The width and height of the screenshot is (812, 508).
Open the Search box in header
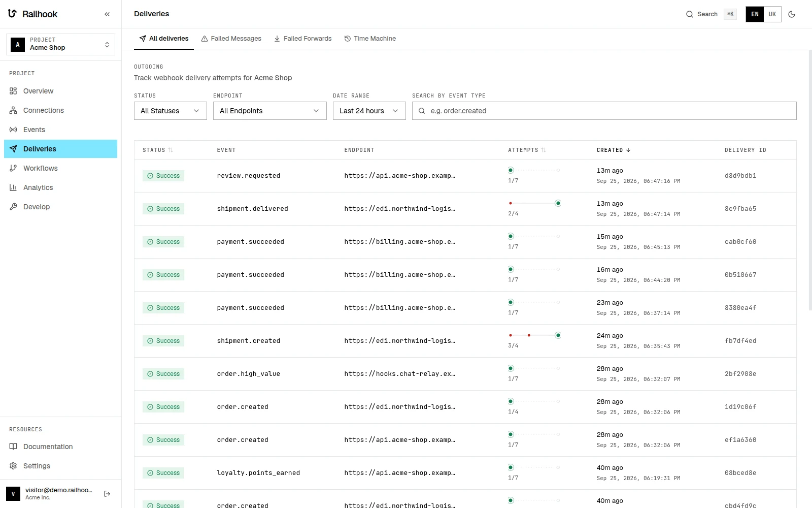tap(710, 14)
